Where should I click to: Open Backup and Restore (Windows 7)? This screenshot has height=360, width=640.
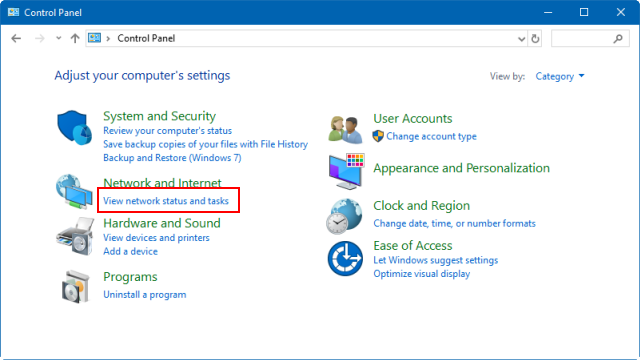pos(172,158)
